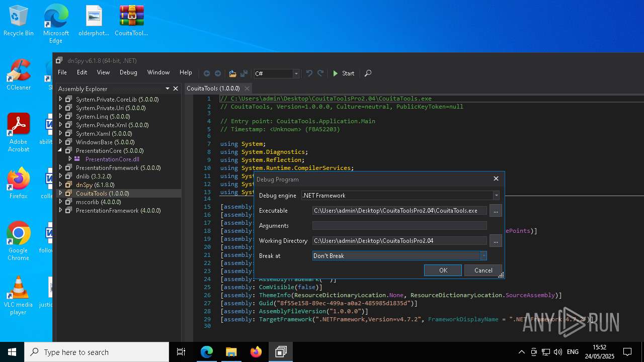The width and height of the screenshot is (644, 362).
Task: Open the Debug menu
Action: [x=128, y=72]
